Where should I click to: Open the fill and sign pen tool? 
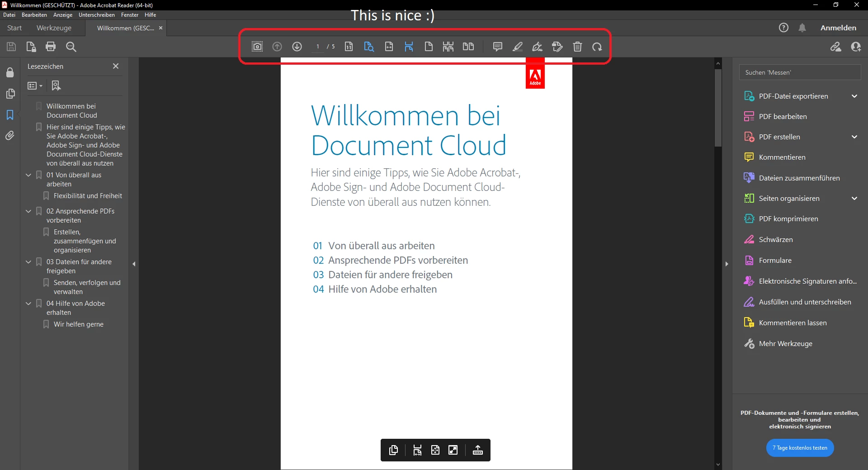(538, 47)
